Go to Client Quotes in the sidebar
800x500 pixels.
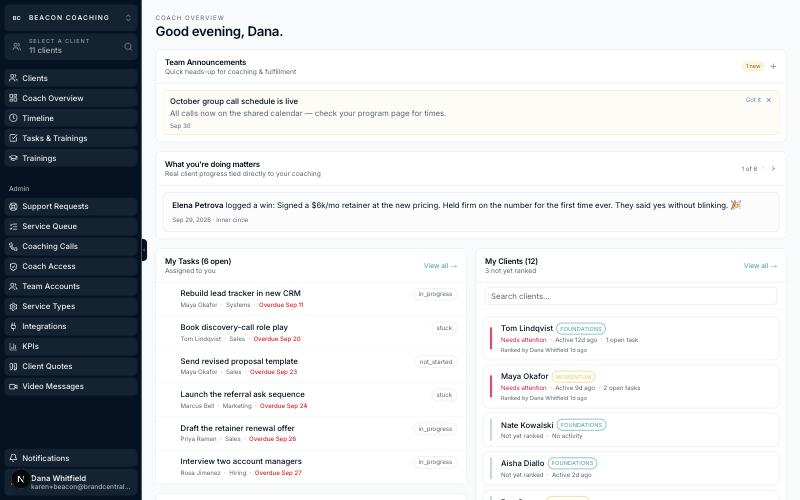click(x=71, y=366)
